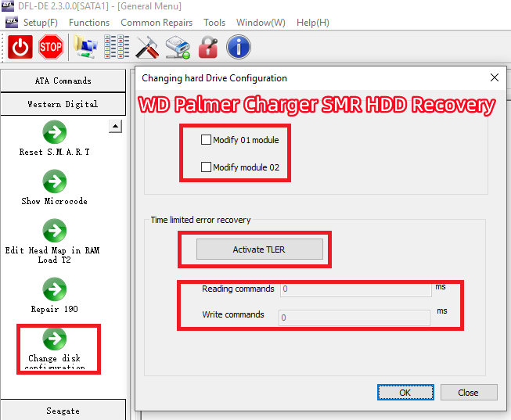Click the colored sector grid toolbar icon

(x=117, y=47)
